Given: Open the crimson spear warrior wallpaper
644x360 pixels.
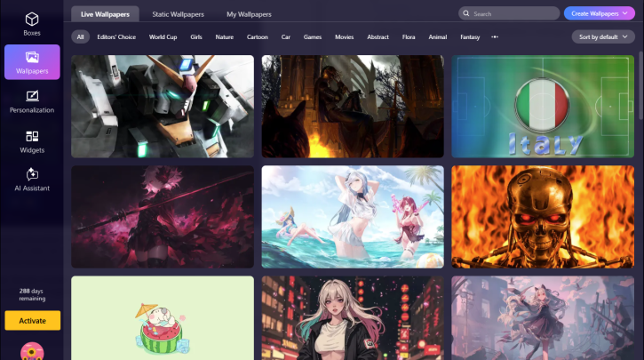Looking at the screenshot, I should tap(163, 217).
